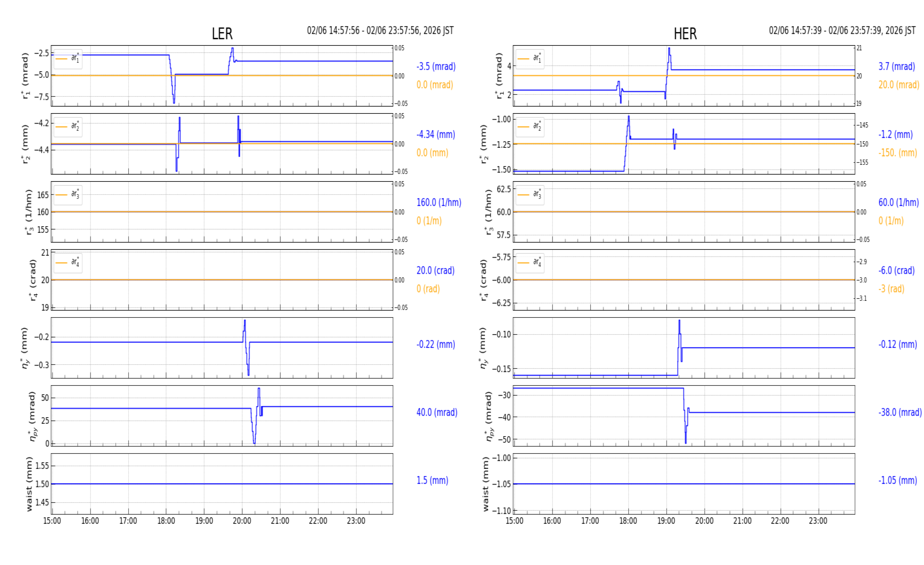Click the ∂r2* legend in the LER plot

[68, 127]
